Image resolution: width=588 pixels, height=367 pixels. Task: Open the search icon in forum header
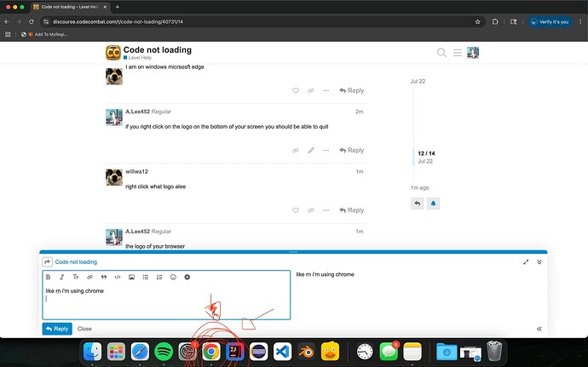coord(441,53)
